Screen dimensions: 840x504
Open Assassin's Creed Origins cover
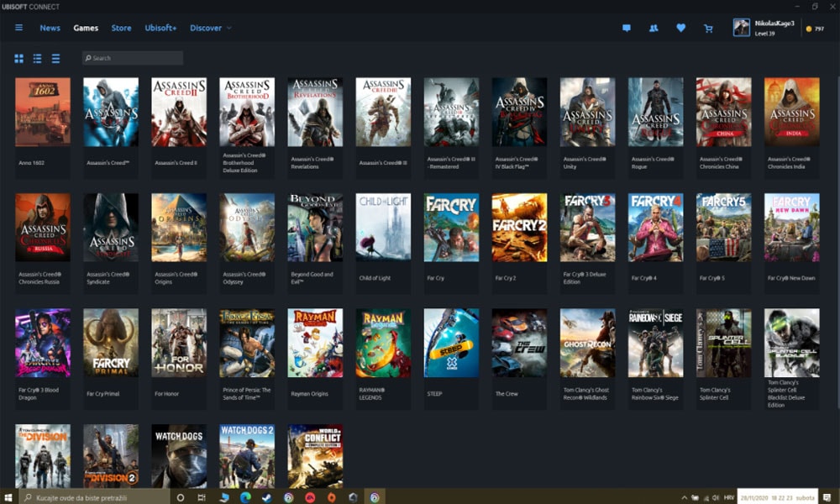[x=179, y=228]
